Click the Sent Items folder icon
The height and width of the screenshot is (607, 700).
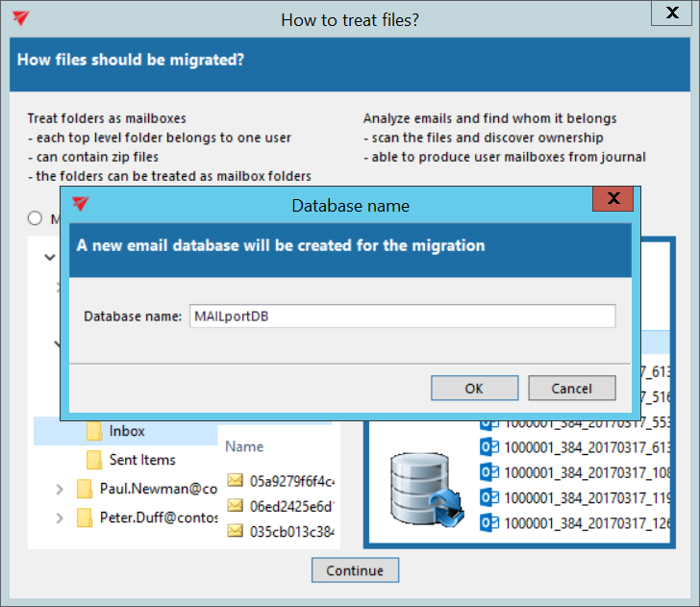(94, 460)
